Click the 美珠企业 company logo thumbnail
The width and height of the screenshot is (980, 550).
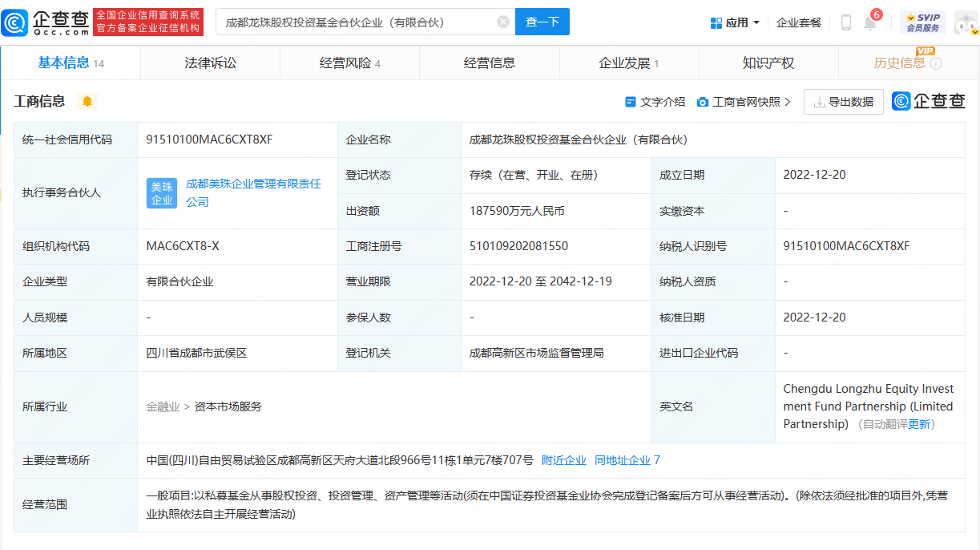(x=162, y=193)
